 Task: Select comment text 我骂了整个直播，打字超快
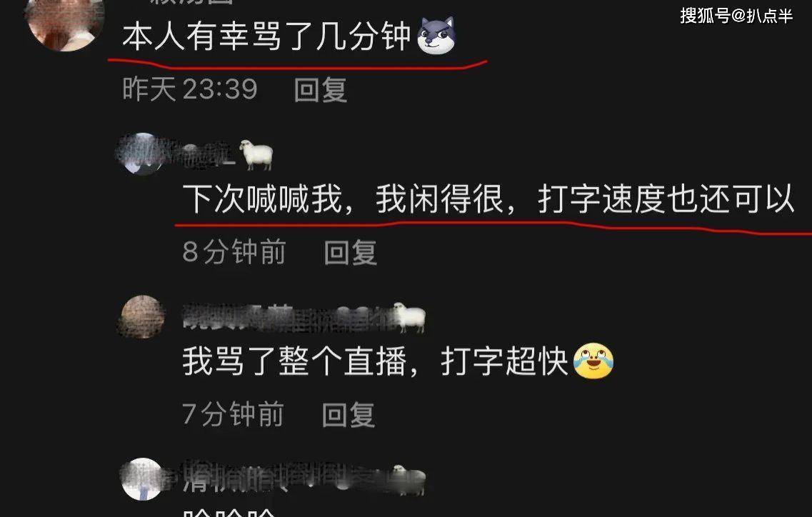pos(376,361)
